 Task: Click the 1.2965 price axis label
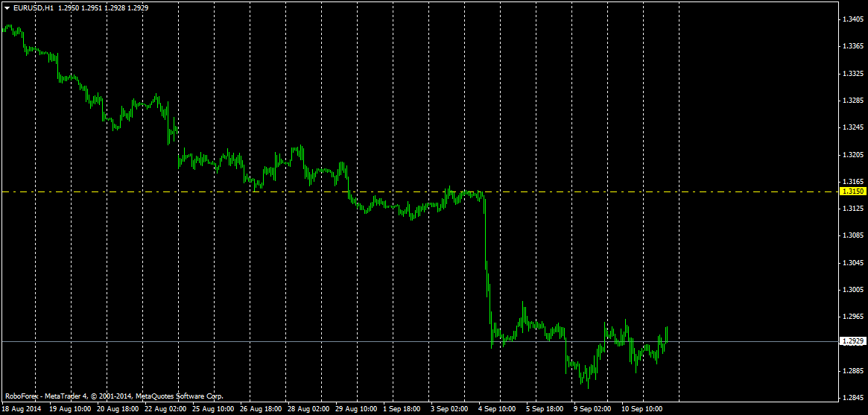(852, 317)
